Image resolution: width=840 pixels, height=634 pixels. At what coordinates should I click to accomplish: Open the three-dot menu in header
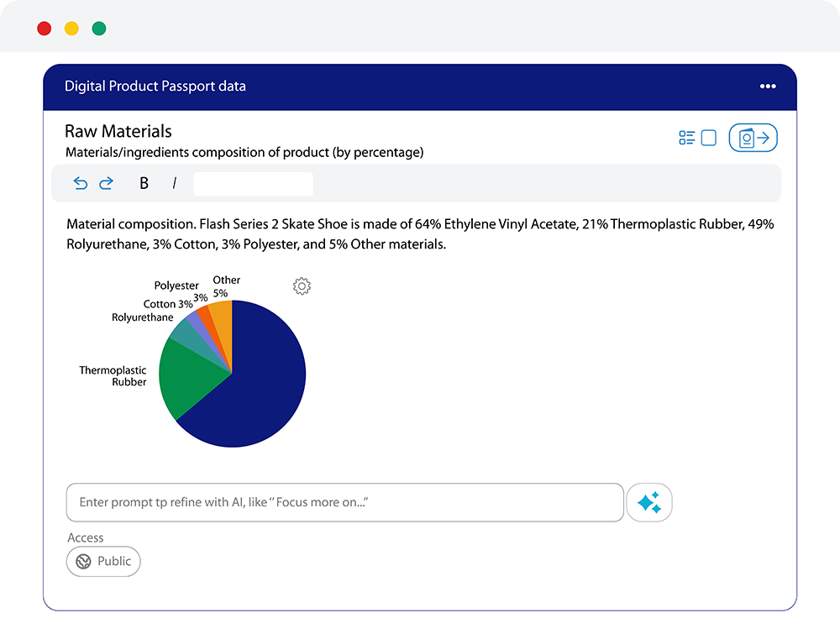pyautogui.click(x=768, y=86)
